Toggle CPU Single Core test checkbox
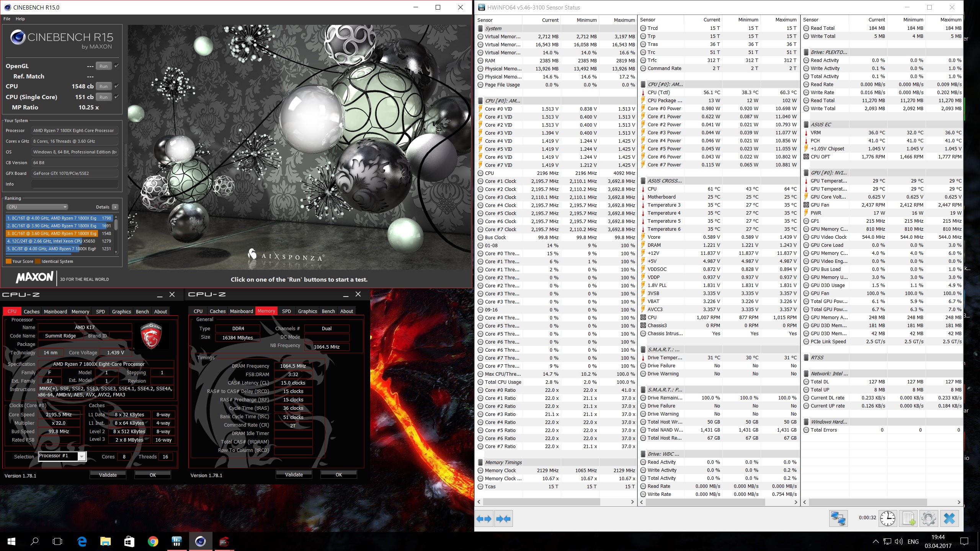 click(116, 97)
